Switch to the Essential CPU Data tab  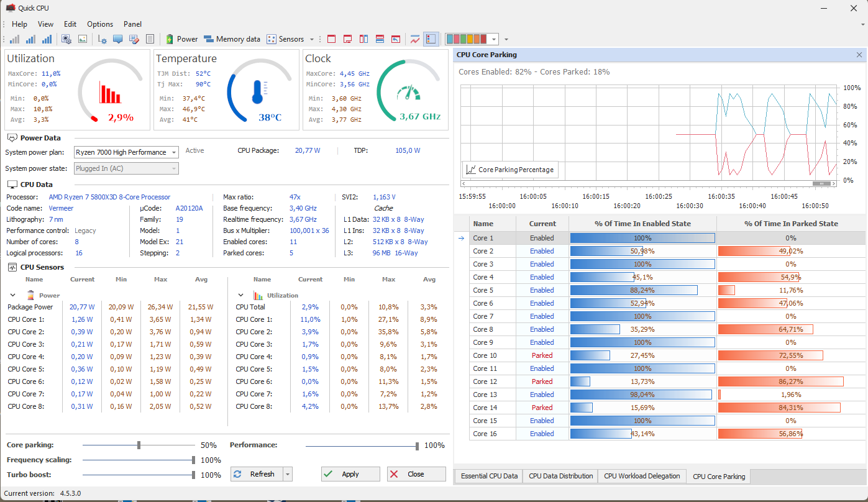(x=489, y=476)
